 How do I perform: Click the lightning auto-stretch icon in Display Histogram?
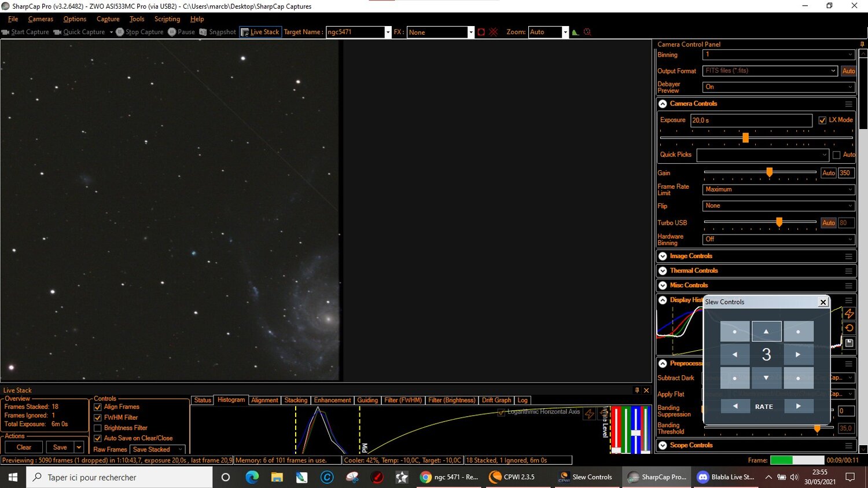[849, 313]
